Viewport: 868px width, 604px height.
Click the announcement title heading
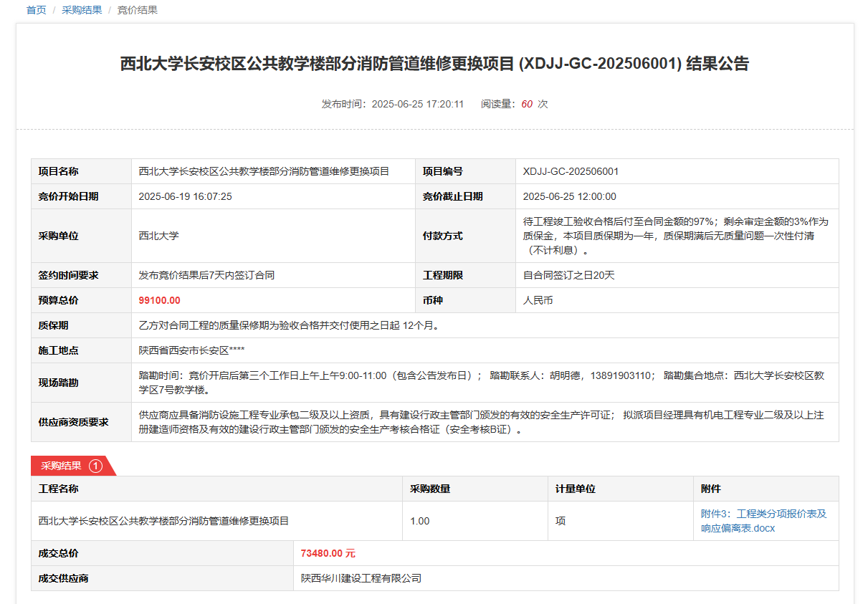[x=434, y=64]
